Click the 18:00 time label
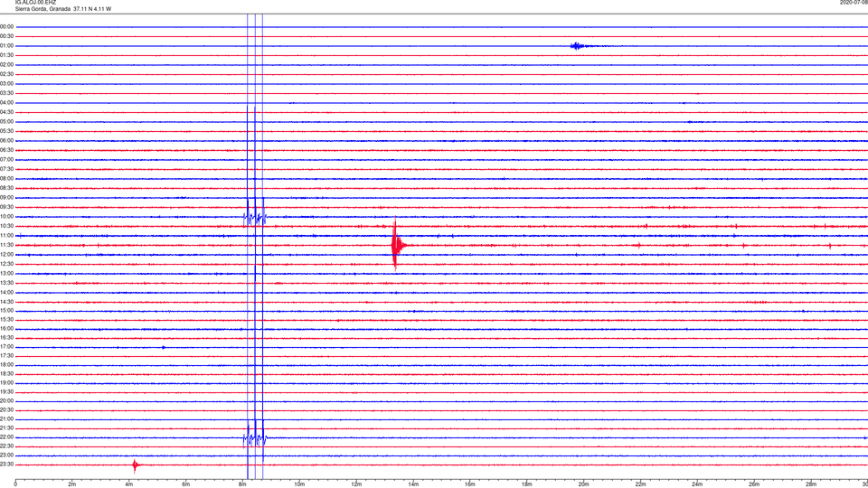The height and width of the screenshot is (488, 868). pyautogui.click(x=7, y=365)
